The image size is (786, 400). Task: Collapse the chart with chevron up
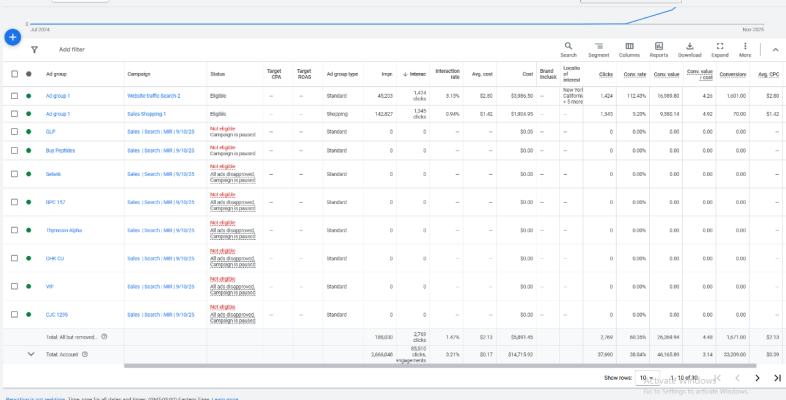coord(775,50)
